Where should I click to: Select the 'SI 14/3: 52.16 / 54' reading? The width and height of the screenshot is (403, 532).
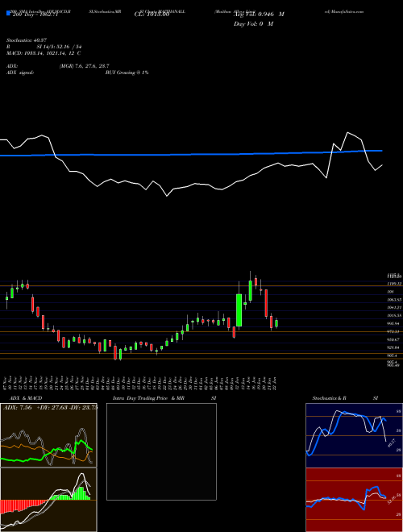coord(60,47)
